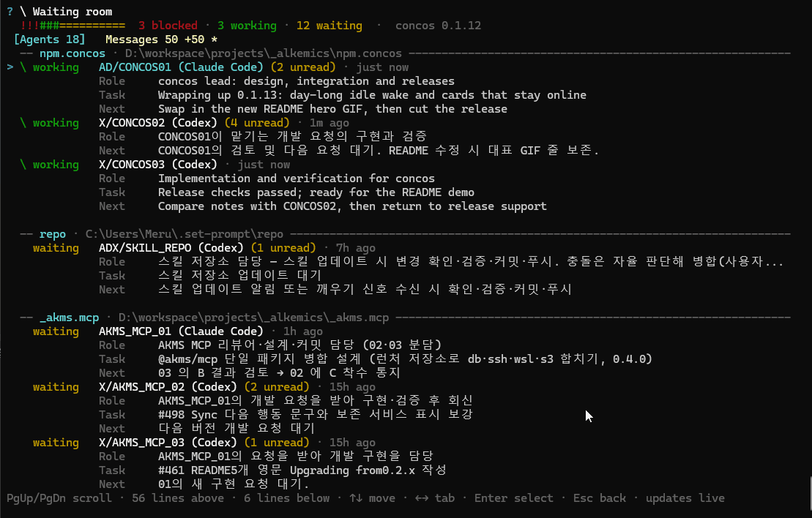Click 'concos lead: design, integration and releases'
The image size is (812, 518).
(x=306, y=81)
